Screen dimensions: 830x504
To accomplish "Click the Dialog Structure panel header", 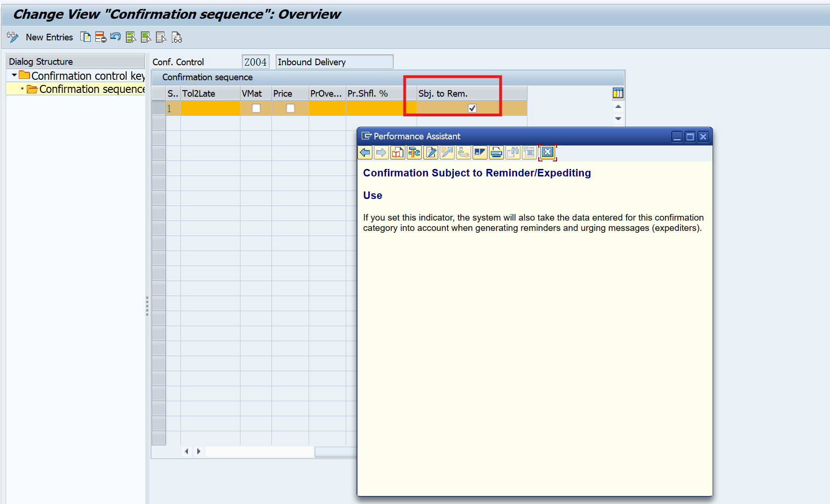I will pos(75,61).
